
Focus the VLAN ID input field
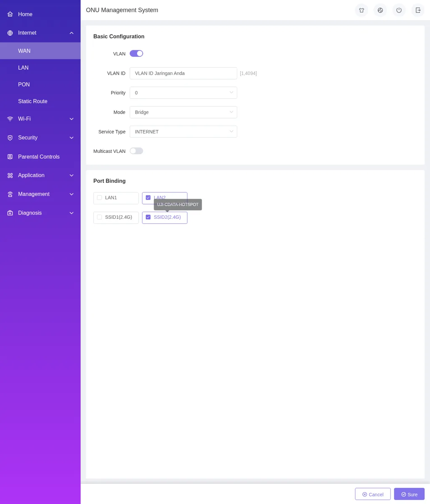tap(184, 73)
